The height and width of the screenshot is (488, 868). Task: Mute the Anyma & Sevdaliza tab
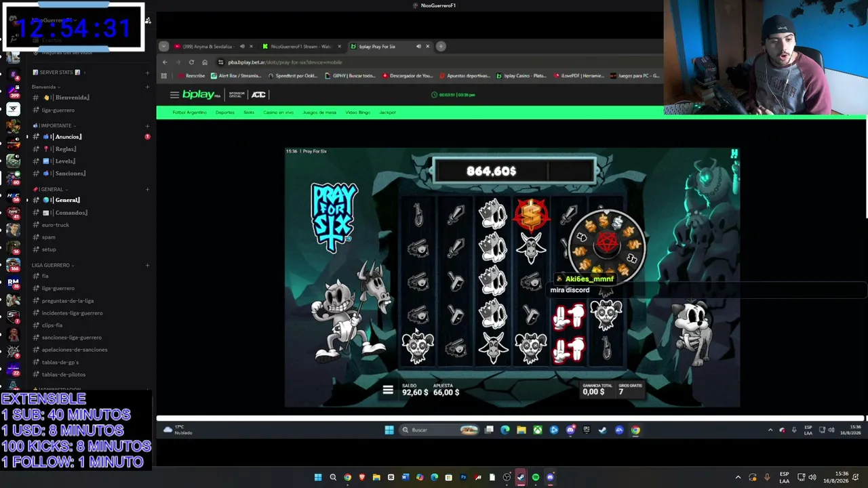point(242,46)
